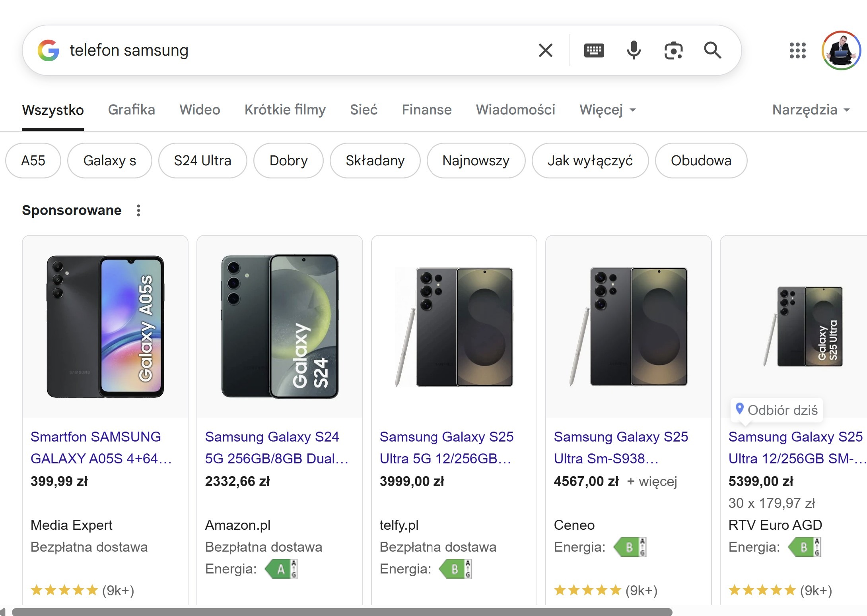This screenshot has width=867, height=616.
Task: Open Ceneo S25 Ultra product image
Action: (x=629, y=326)
